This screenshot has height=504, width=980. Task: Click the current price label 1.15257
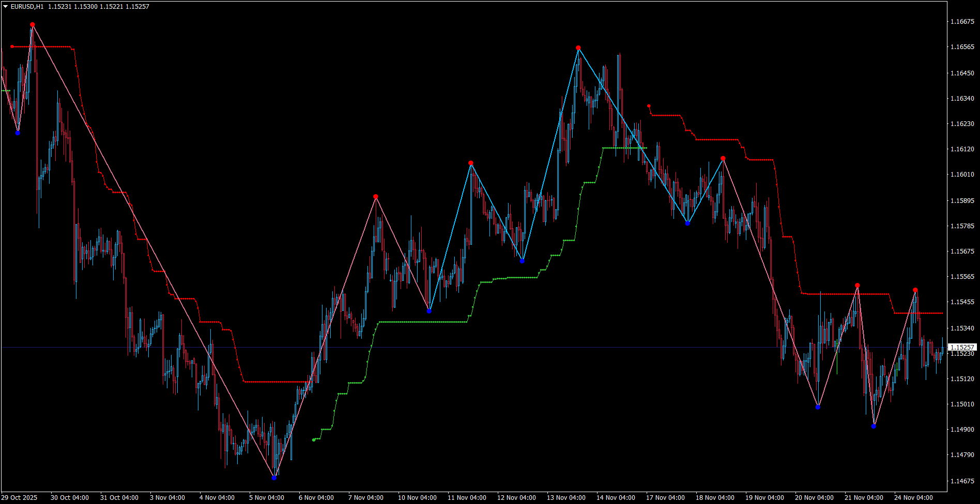pyautogui.click(x=962, y=348)
